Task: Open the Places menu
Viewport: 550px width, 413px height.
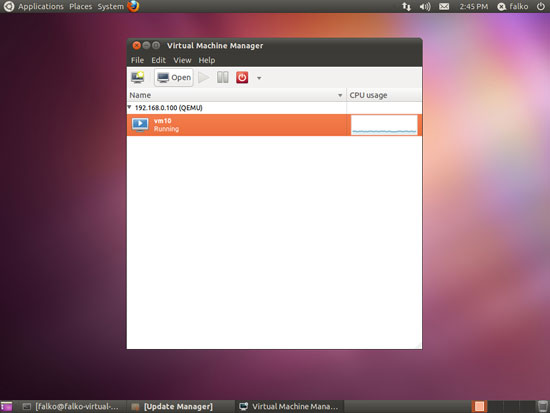Action: pos(80,7)
